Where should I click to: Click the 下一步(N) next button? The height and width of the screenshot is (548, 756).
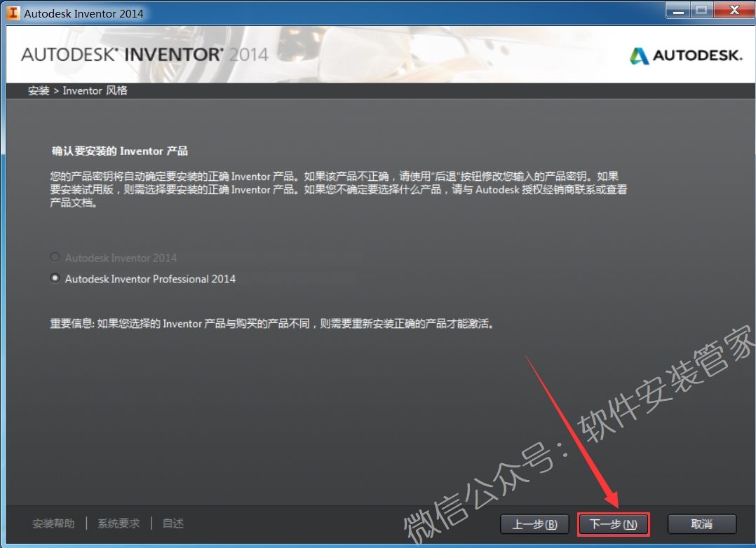click(x=613, y=523)
